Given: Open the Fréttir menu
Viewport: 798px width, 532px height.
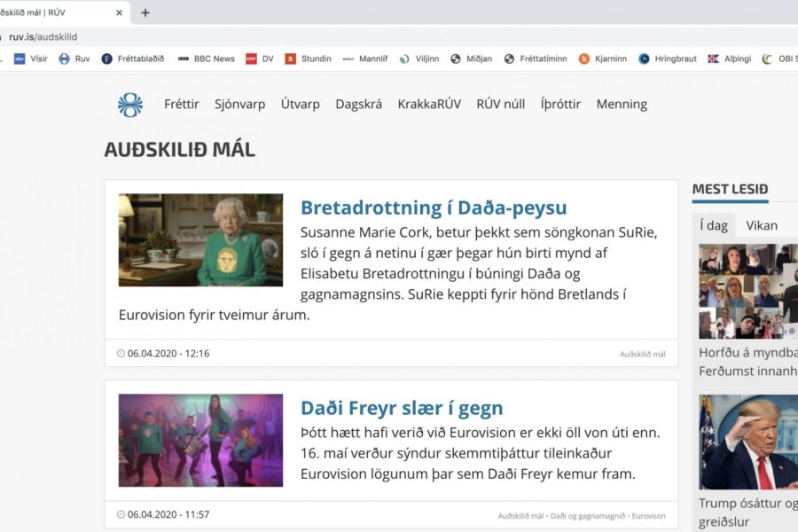Looking at the screenshot, I should 181,104.
